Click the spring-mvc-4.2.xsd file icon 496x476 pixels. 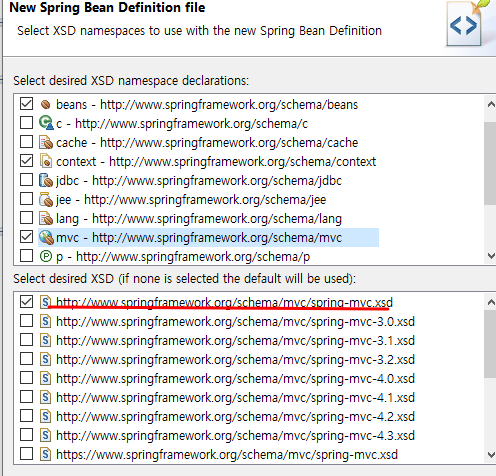[46, 416]
